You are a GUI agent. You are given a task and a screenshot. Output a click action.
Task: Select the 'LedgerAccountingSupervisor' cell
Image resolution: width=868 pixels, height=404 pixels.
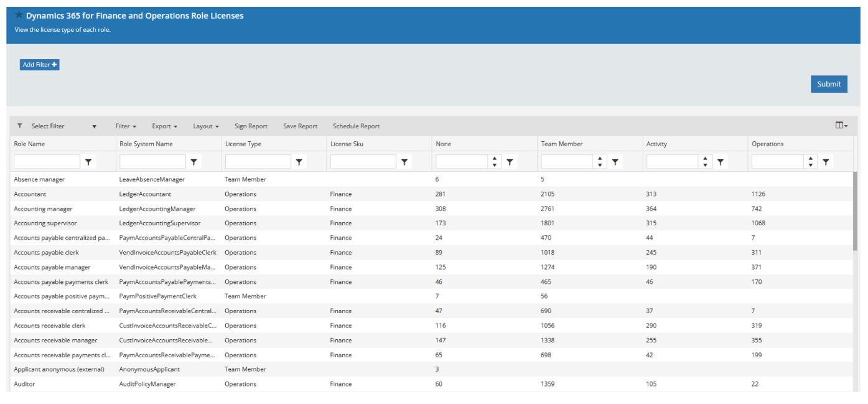pos(160,223)
